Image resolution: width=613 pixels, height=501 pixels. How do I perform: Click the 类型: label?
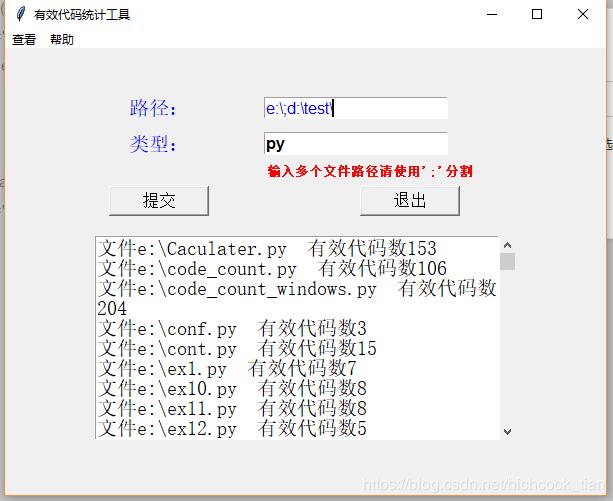[x=153, y=144]
